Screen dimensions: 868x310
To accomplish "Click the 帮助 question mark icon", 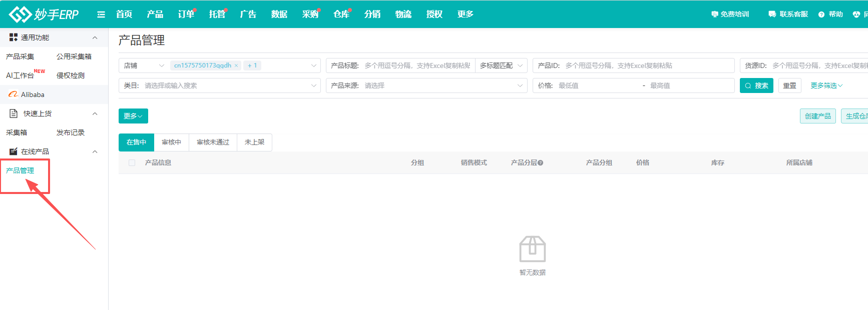I will pos(821,14).
